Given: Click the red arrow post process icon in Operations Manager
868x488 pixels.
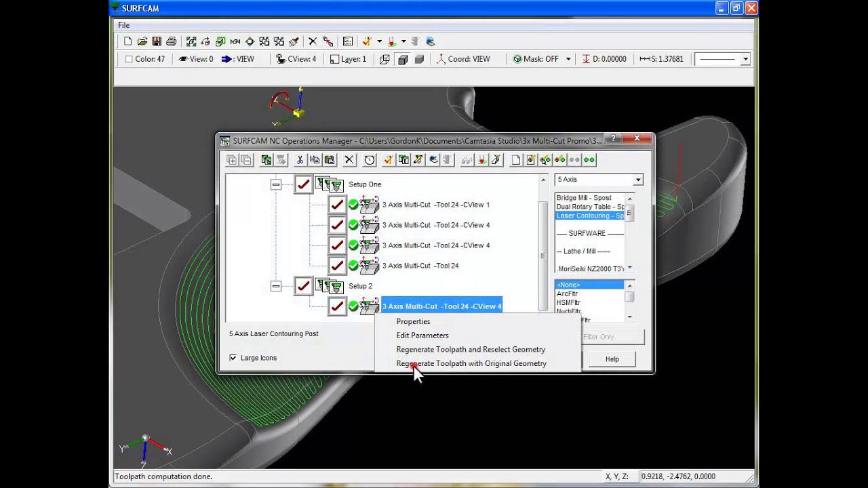Looking at the screenshot, I should coord(481,160).
